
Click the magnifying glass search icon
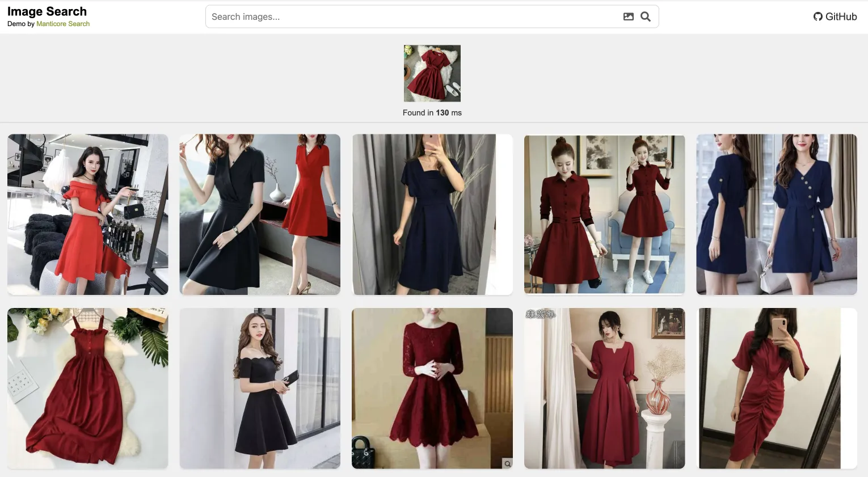point(645,16)
